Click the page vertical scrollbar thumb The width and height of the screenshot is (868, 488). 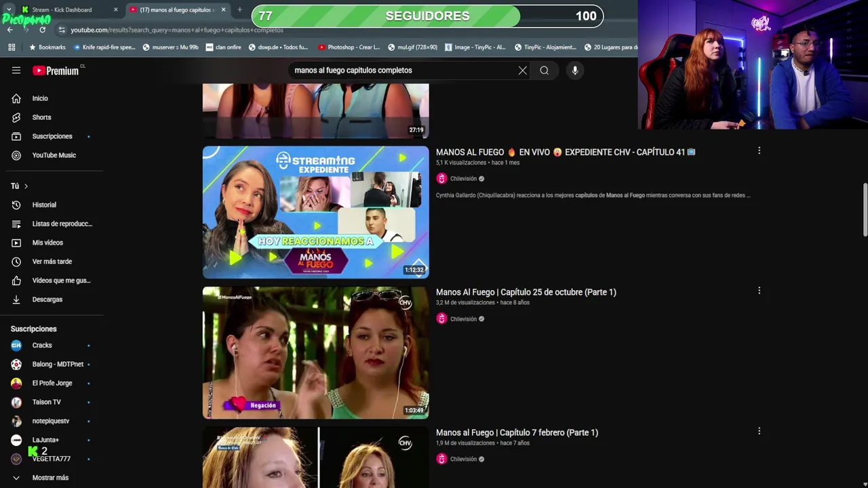(x=865, y=210)
